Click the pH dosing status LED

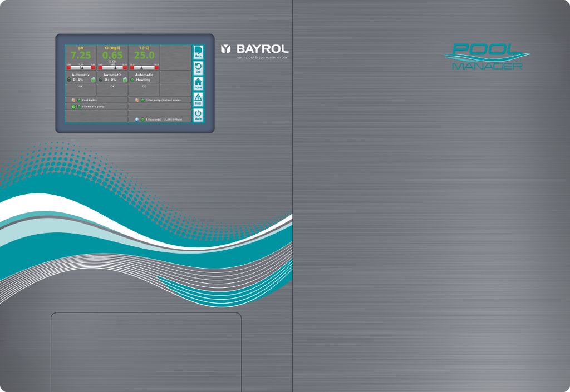point(69,80)
